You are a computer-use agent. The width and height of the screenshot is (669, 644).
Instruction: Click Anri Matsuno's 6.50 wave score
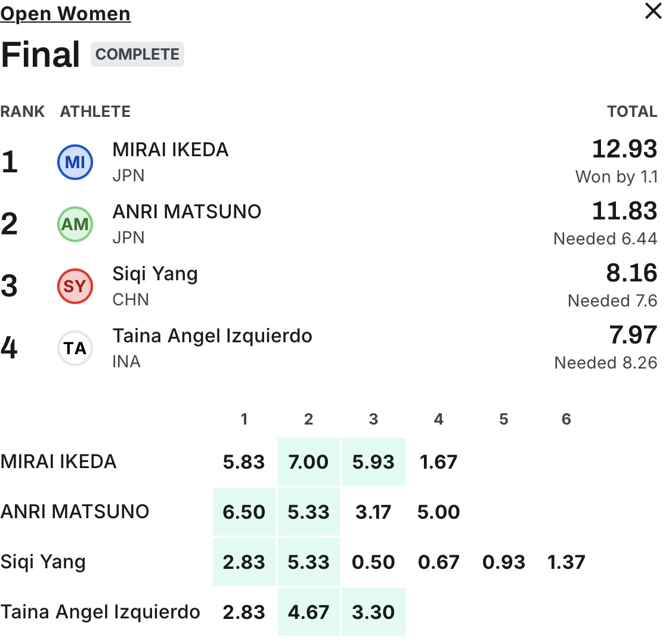click(244, 512)
